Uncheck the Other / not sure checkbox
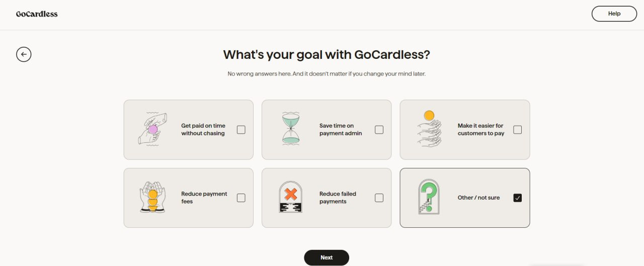Screen dimensions: 644x266 click(x=518, y=198)
